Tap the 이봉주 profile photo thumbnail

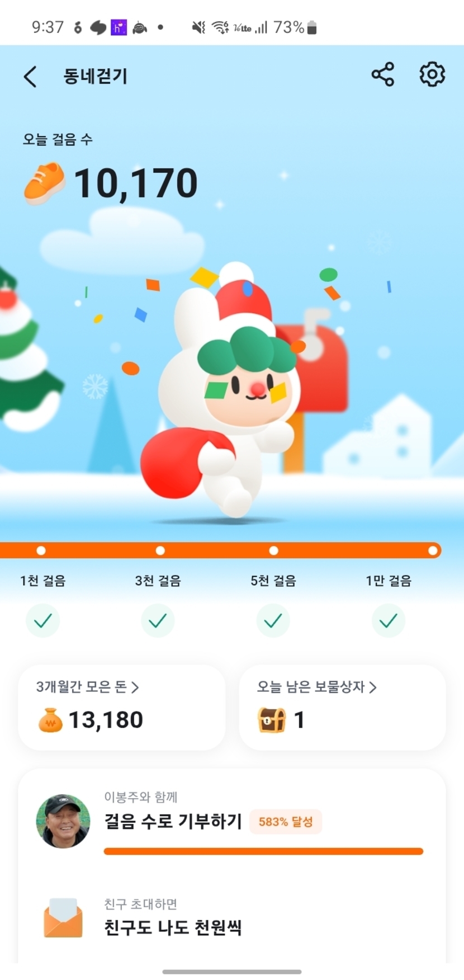click(63, 821)
